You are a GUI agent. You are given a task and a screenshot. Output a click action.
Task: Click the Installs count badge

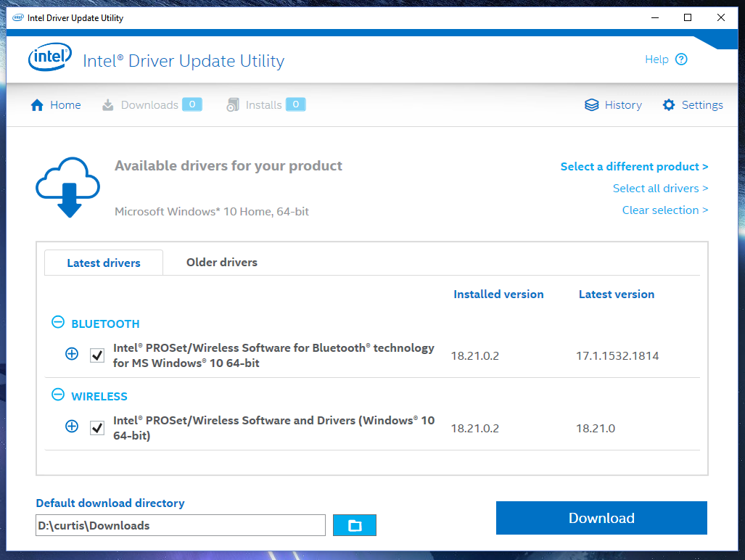295,104
